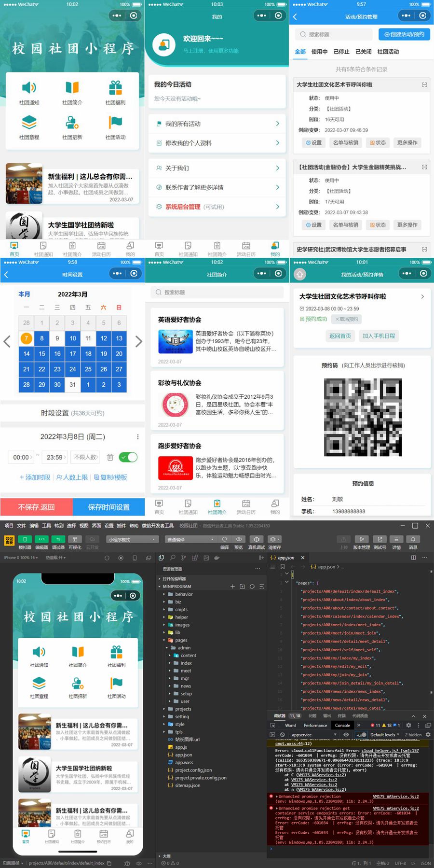Toggle the green time slot switch off
Screen dimensions: 434x868
pos(128,457)
